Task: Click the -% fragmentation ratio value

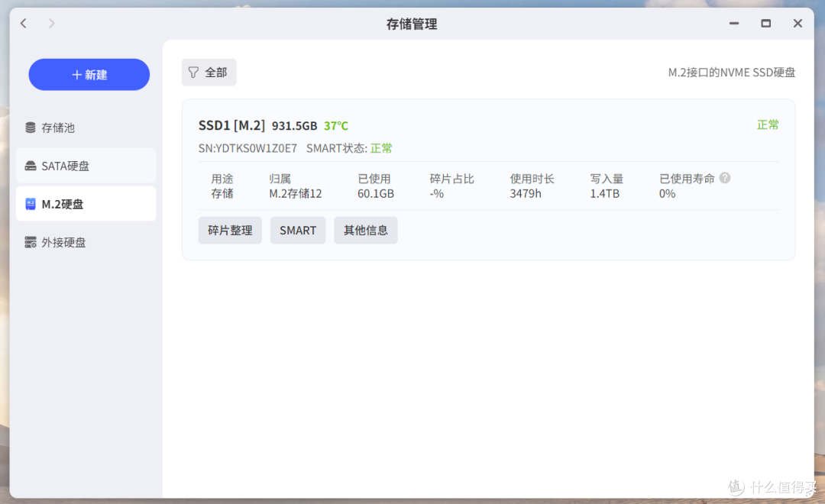Action: tap(436, 194)
